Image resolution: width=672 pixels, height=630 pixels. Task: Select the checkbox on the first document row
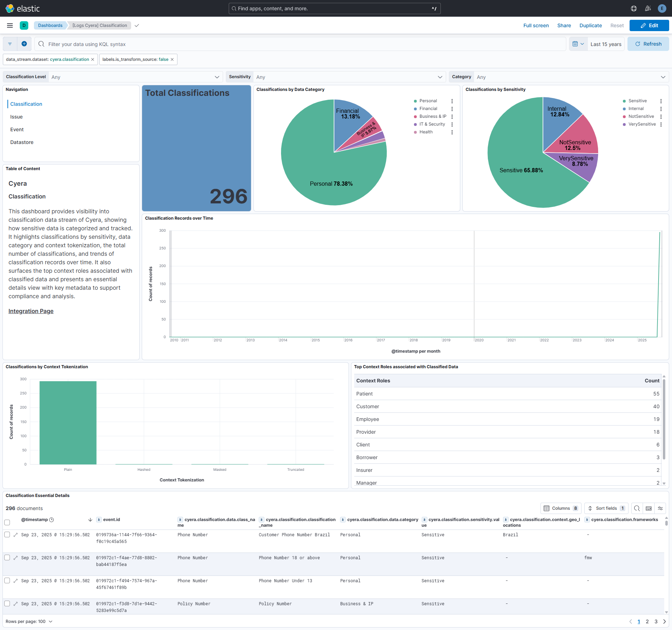tap(7, 534)
